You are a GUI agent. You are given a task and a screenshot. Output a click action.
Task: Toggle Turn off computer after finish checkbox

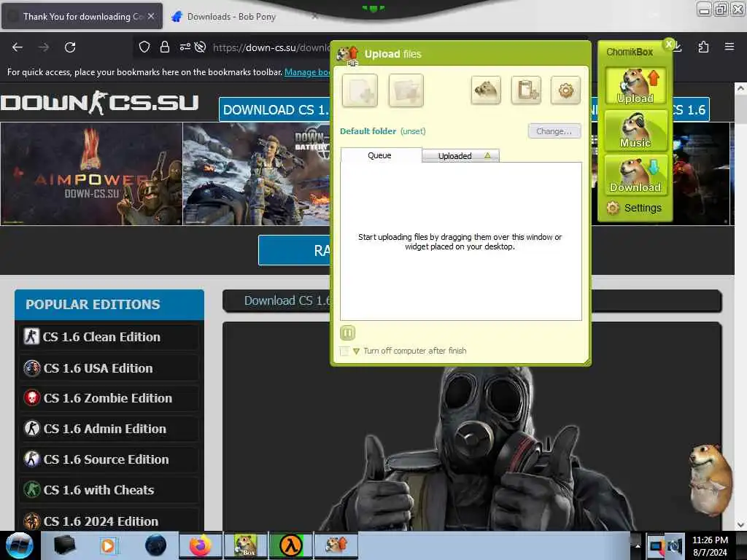tap(344, 351)
